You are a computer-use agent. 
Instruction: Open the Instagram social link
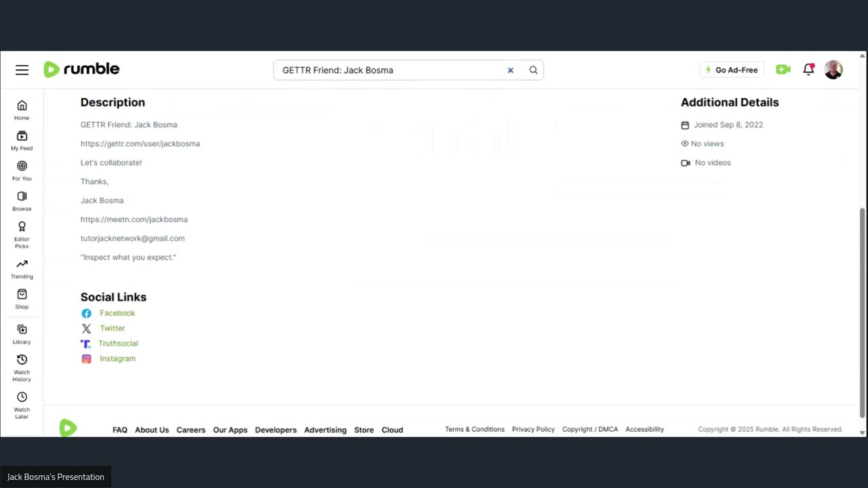tap(117, 359)
